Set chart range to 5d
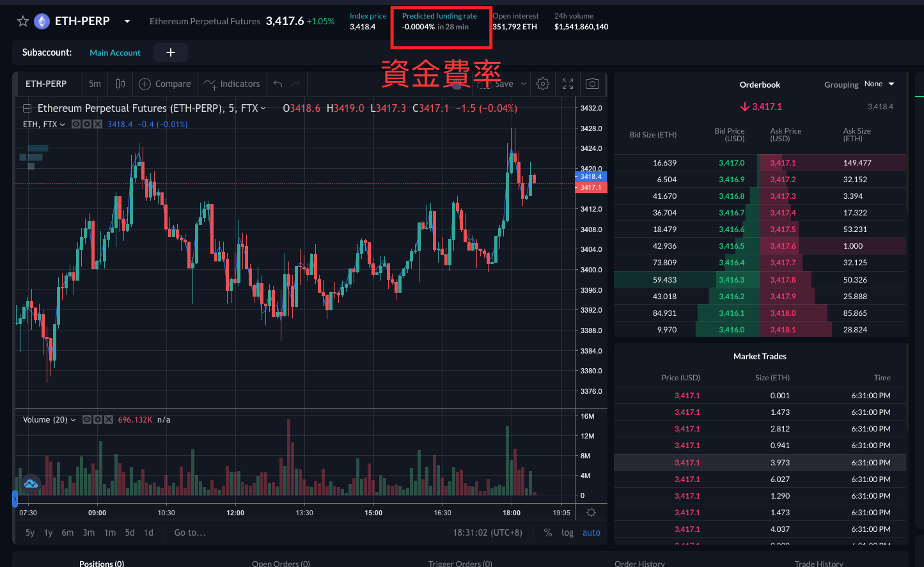 coord(130,532)
